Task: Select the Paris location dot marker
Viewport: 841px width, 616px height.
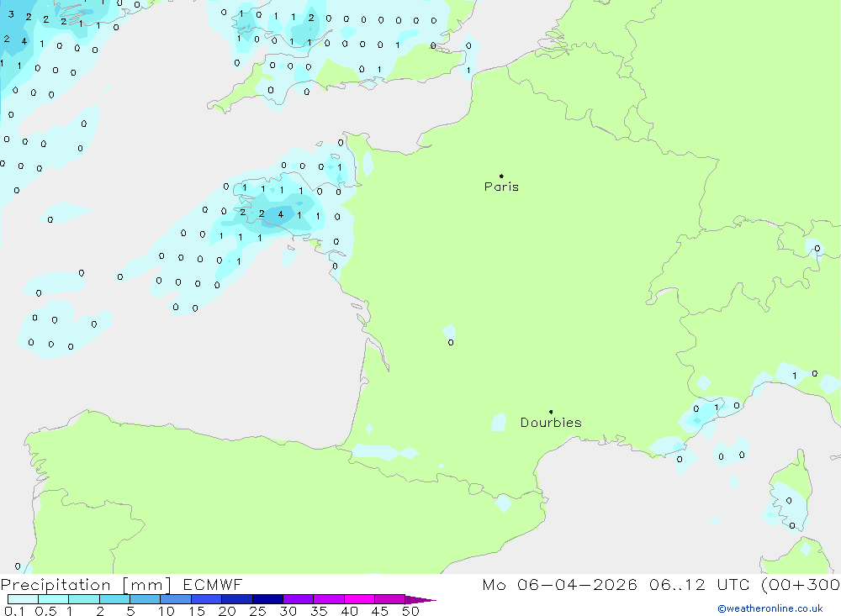Action: [x=501, y=176]
